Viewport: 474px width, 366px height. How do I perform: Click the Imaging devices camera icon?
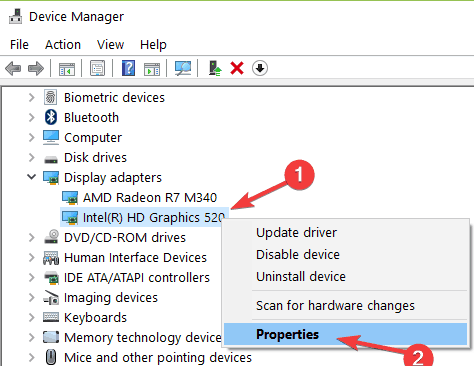tap(51, 297)
